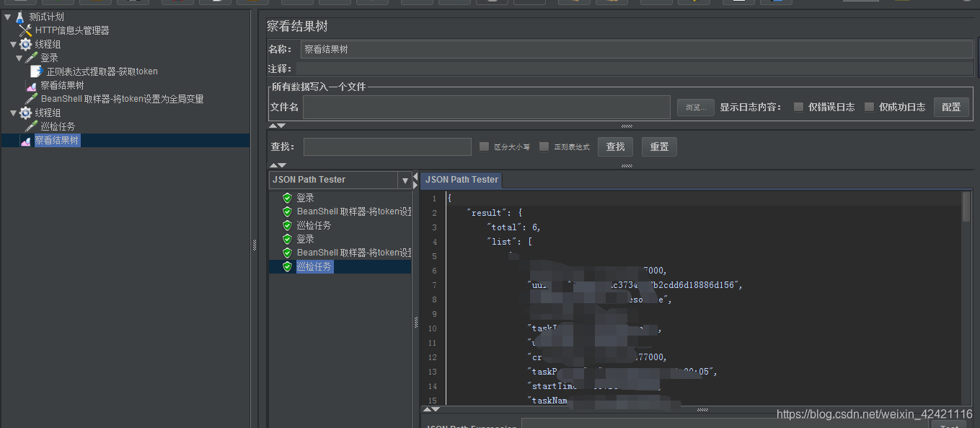Select pipette icon of 巡检任务 in plan tree
The width and height of the screenshot is (980, 428).
coord(31,126)
